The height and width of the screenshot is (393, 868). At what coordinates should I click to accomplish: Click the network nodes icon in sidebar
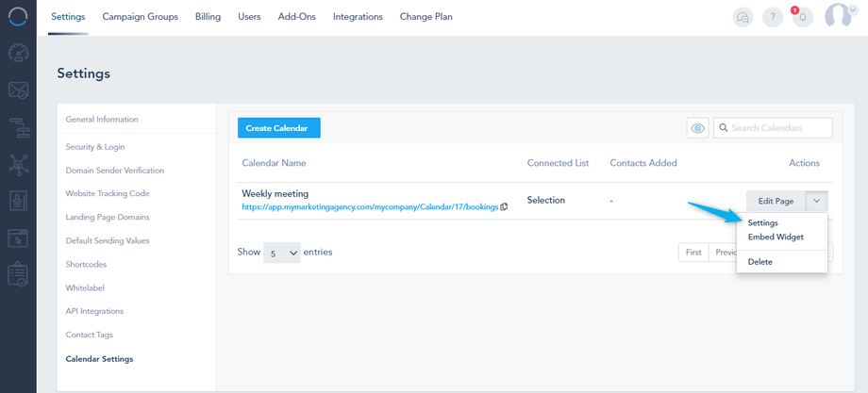pyautogui.click(x=18, y=163)
